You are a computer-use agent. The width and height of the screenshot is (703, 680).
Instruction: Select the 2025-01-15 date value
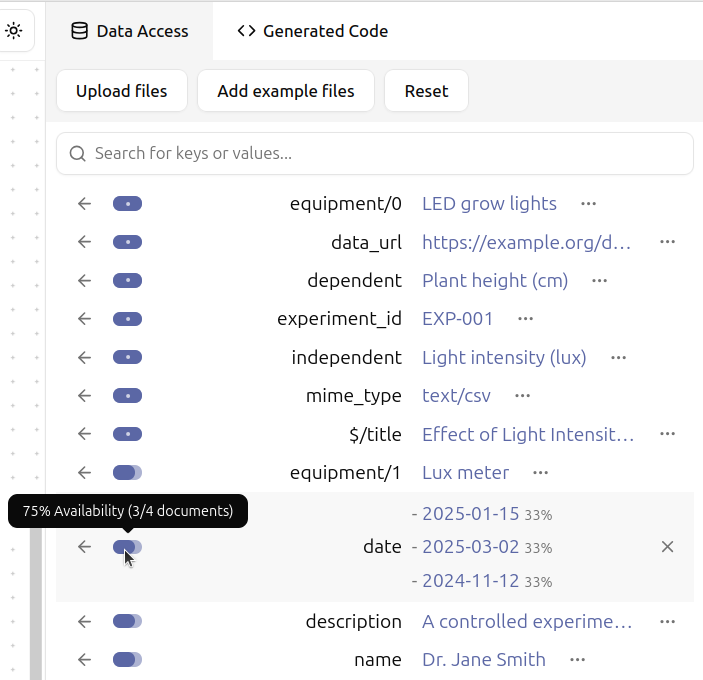tap(470, 514)
